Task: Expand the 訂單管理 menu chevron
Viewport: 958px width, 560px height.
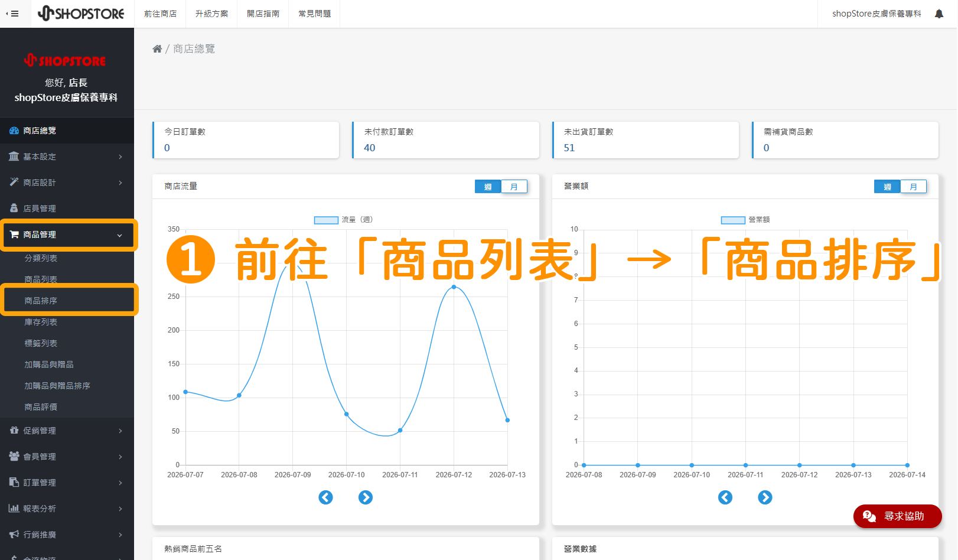Action: tap(120, 483)
